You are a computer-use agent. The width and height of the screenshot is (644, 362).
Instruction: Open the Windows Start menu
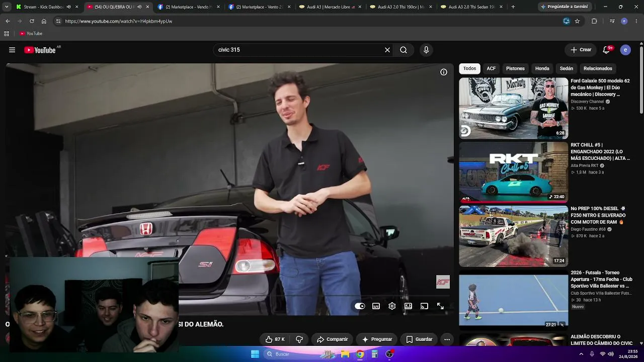click(x=255, y=354)
